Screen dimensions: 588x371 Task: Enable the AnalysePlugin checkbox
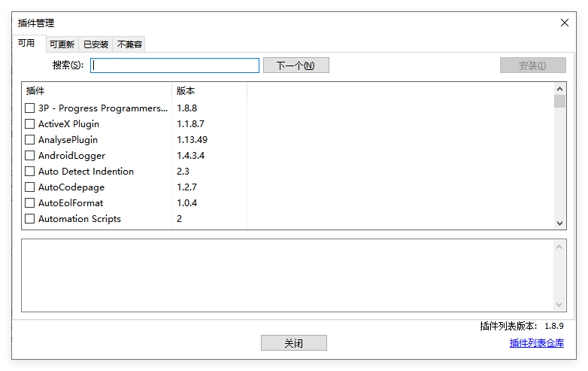(x=29, y=139)
